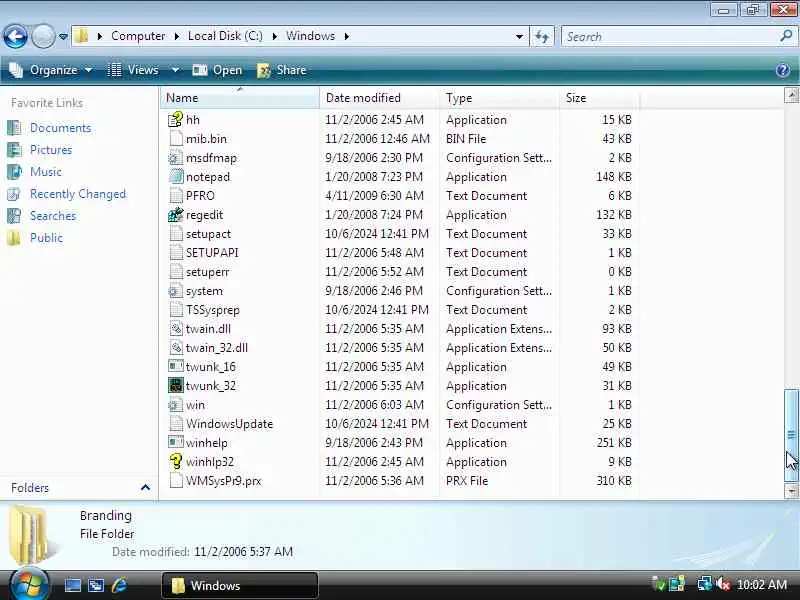
Task: Click the hh application help icon
Action: (x=176, y=119)
